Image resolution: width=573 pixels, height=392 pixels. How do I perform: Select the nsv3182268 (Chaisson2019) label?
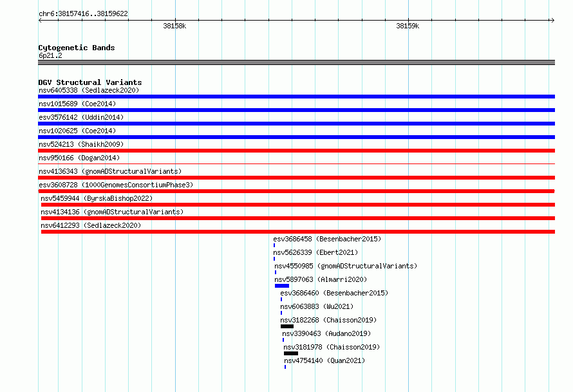[x=328, y=320]
